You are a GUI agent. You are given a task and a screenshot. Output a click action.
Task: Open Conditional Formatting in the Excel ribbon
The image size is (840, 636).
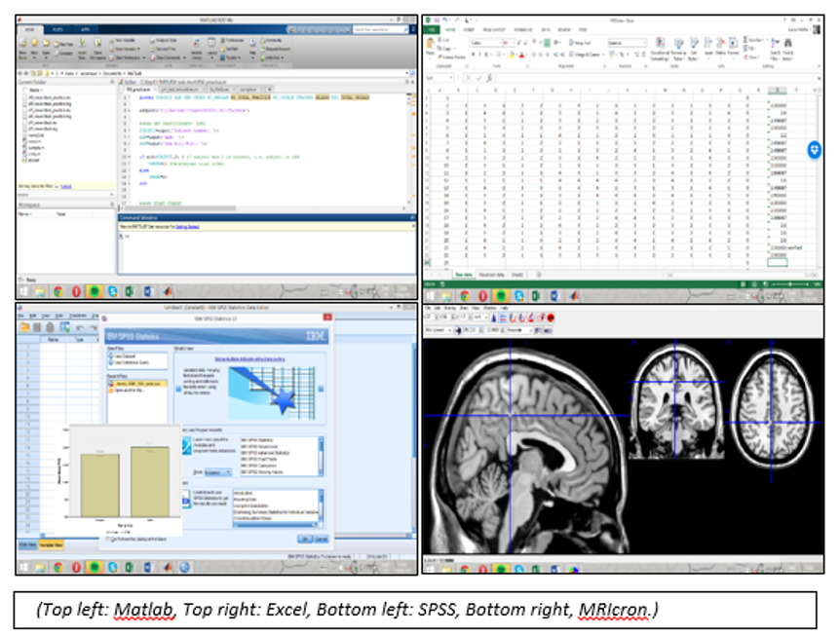coord(659,47)
